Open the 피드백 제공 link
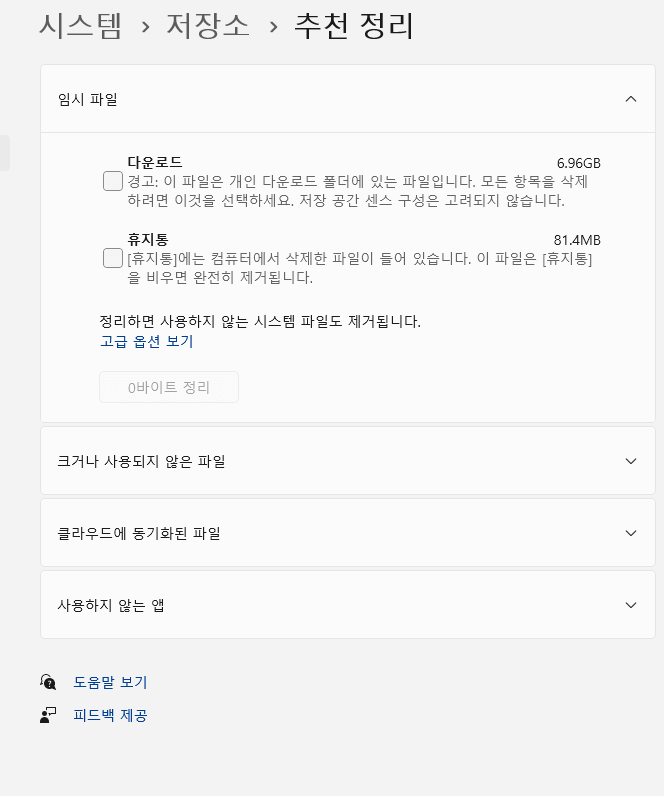 pyautogui.click(x=110, y=715)
